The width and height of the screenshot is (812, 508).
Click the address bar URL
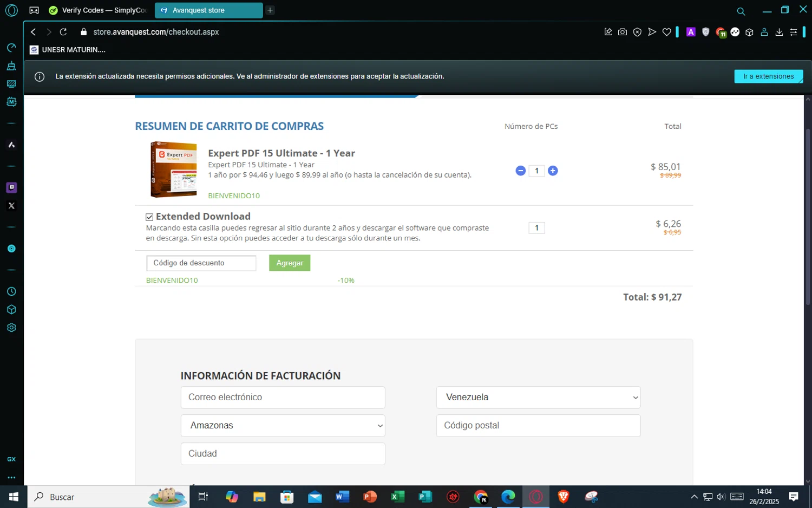[x=156, y=32]
